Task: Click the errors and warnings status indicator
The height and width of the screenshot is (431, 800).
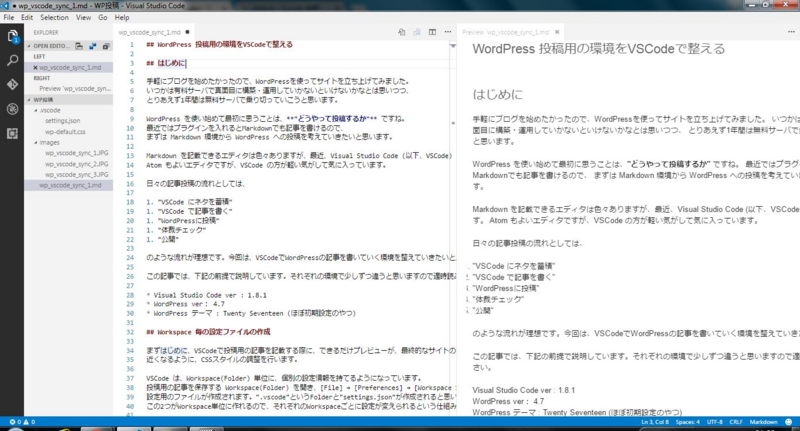Action: pyautogui.click(x=22, y=422)
